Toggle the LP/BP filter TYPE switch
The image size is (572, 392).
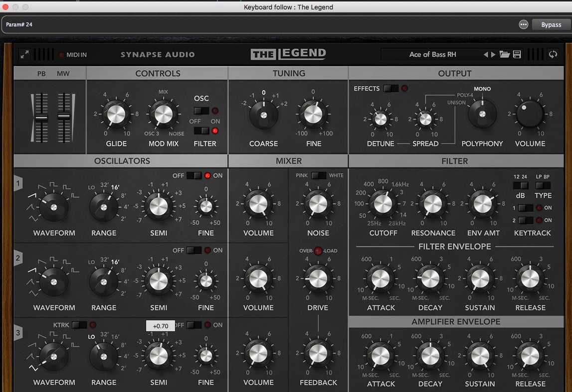[x=543, y=185]
